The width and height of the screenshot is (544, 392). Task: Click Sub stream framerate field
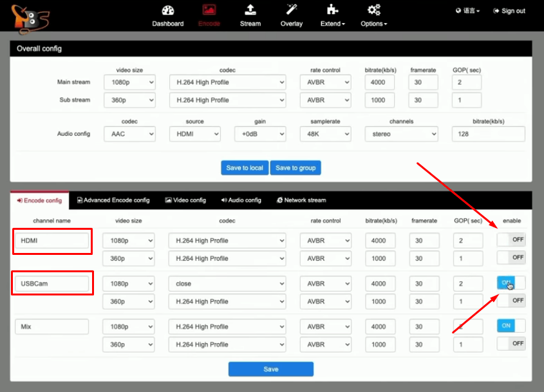[423, 100]
